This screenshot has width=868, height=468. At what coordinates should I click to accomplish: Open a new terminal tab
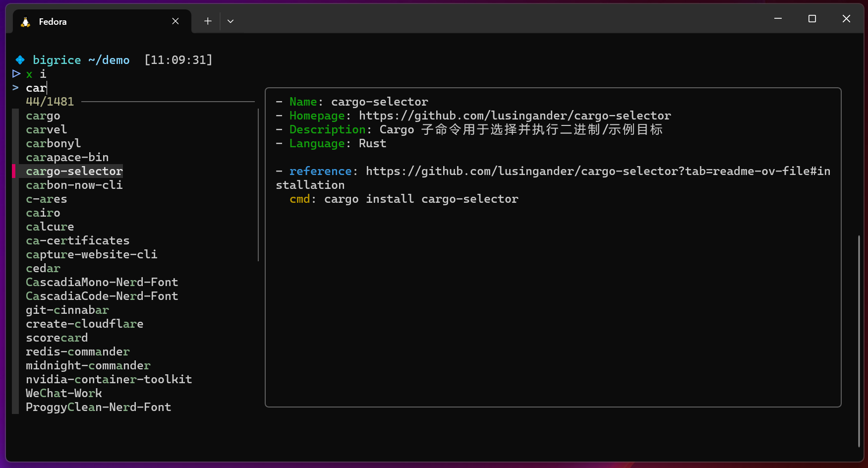(x=208, y=21)
